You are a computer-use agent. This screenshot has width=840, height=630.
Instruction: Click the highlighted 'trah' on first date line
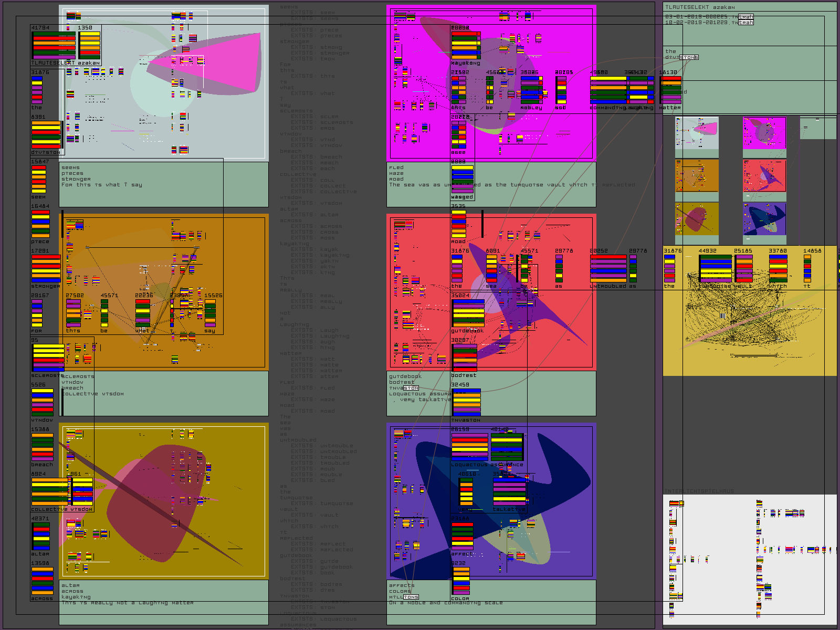pyautogui.click(x=745, y=17)
